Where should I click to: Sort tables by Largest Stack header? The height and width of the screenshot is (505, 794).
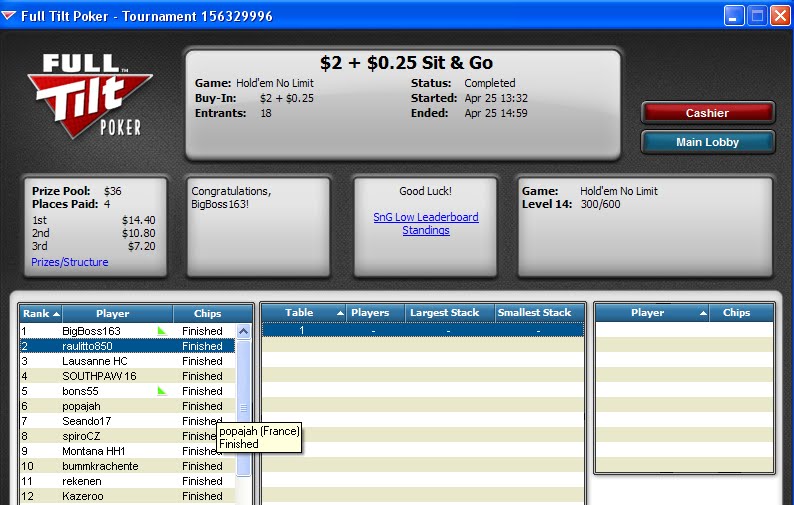(449, 313)
